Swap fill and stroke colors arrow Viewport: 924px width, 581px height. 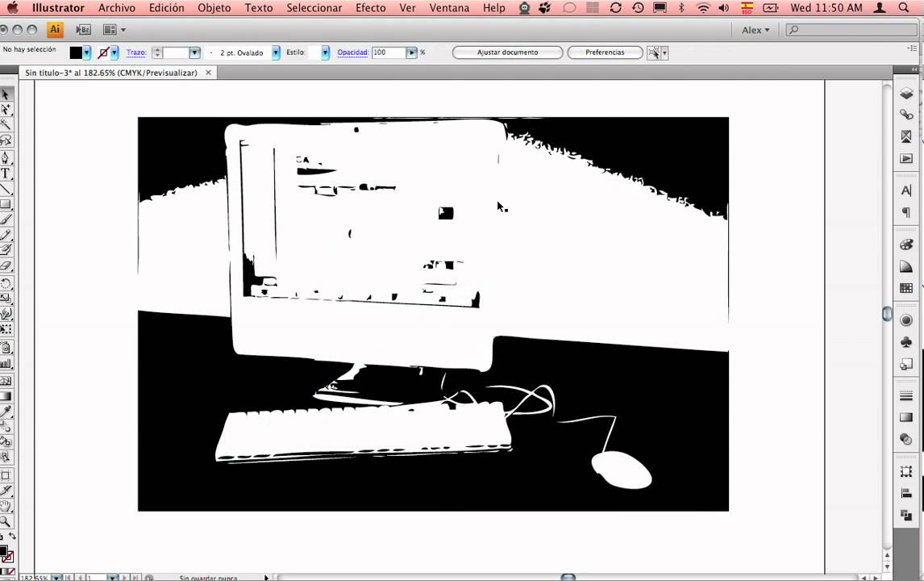coord(12,536)
